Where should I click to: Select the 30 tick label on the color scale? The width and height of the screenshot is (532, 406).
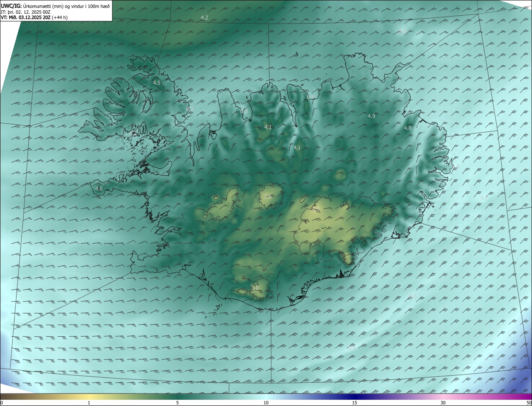click(443, 403)
